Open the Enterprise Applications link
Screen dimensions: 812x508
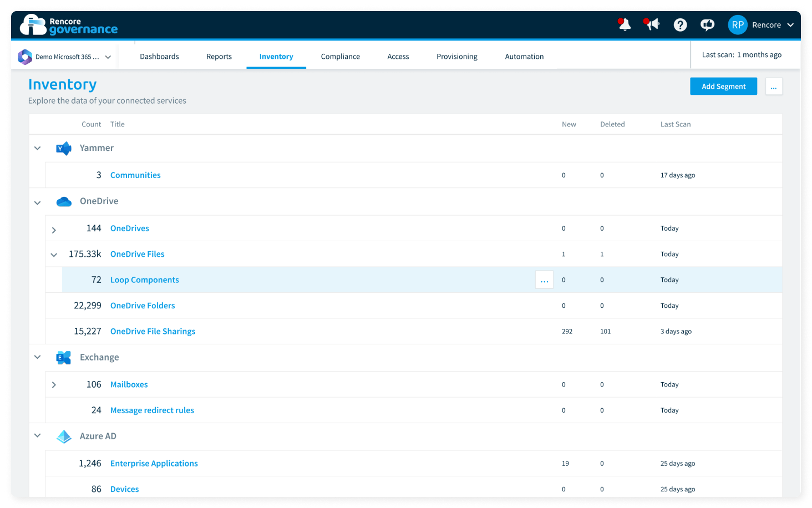coord(154,464)
